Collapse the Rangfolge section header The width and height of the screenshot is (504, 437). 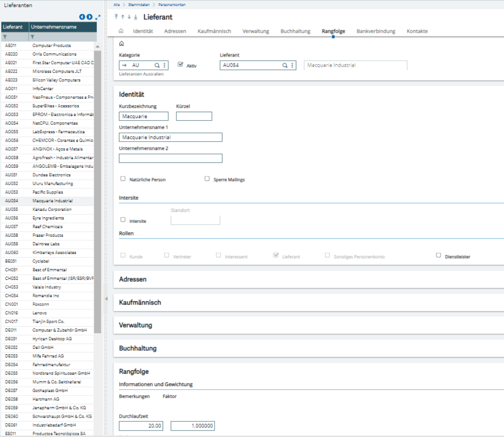[x=134, y=371]
